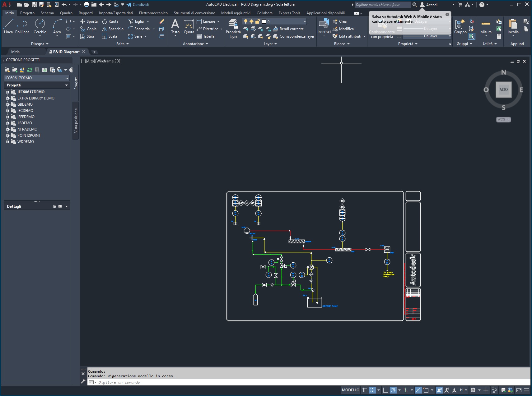532x396 pixels.
Task: Choose the Cerchio circle tool
Action: [x=40, y=26]
